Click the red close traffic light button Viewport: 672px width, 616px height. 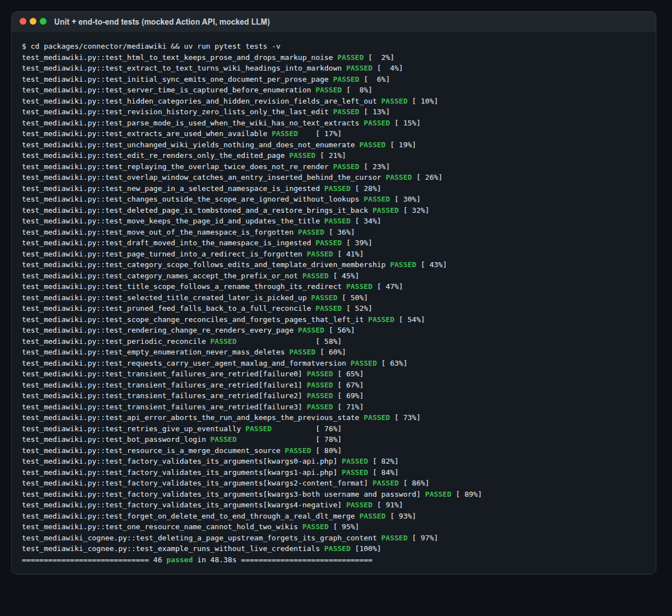click(x=23, y=22)
